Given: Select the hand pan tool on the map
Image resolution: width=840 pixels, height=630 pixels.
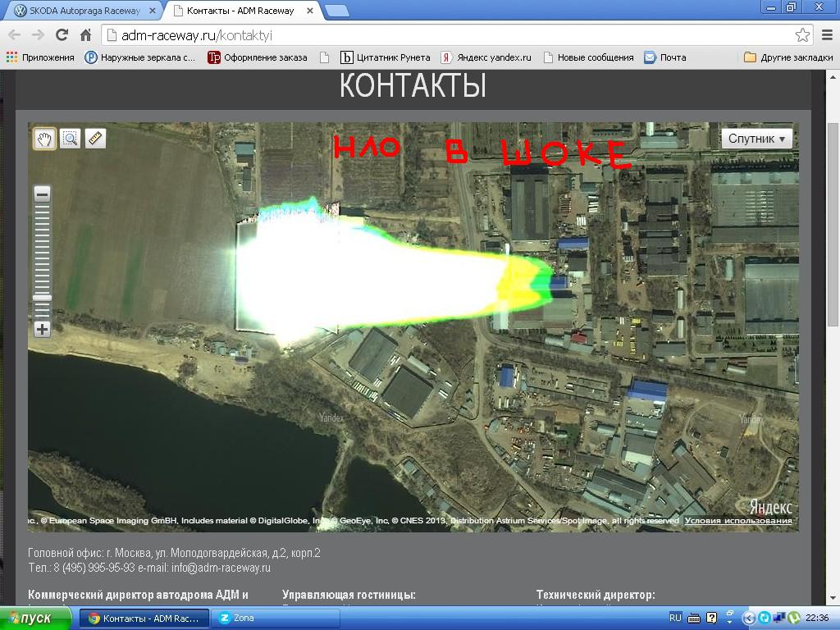Looking at the screenshot, I should point(44,139).
